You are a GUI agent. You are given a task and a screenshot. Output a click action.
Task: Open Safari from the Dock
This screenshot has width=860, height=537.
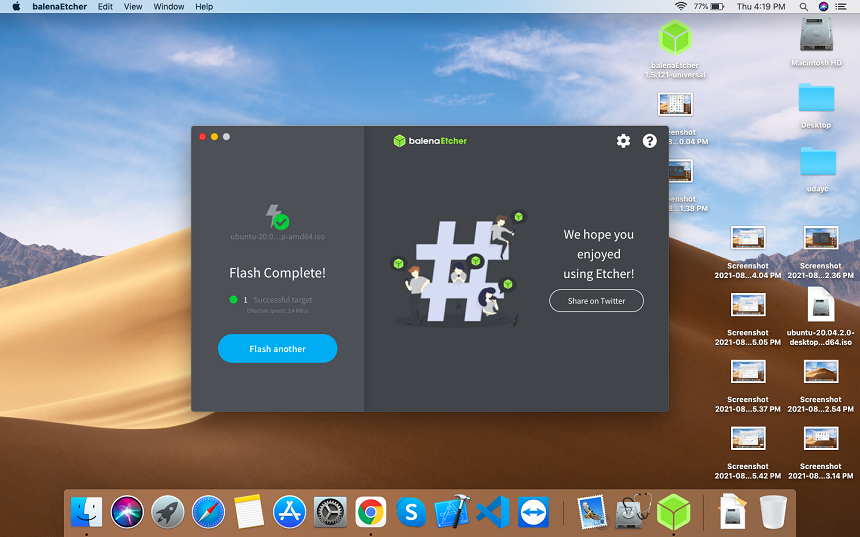tap(208, 512)
